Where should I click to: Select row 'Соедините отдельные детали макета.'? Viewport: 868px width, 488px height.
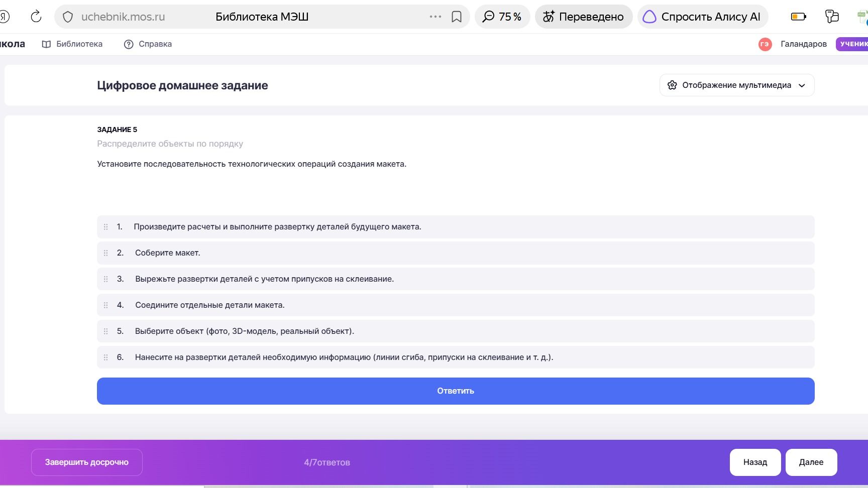456,305
